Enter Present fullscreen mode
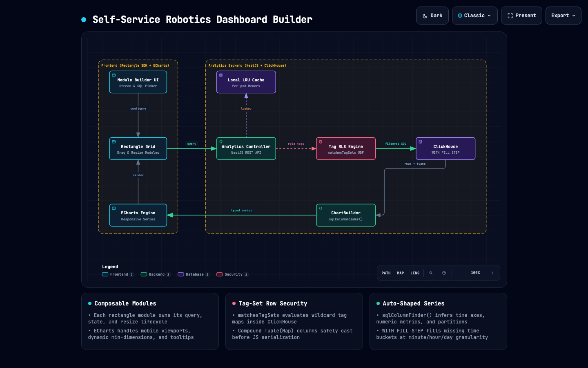 (x=522, y=16)
